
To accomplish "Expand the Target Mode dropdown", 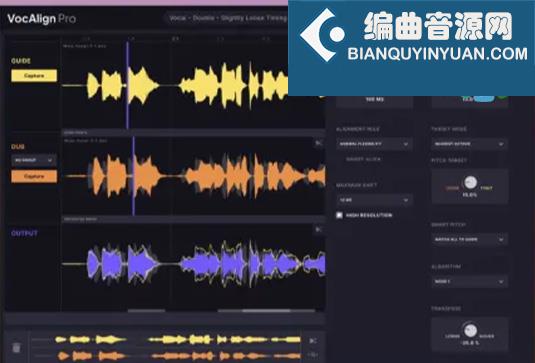I will click(x=469, y=144).
